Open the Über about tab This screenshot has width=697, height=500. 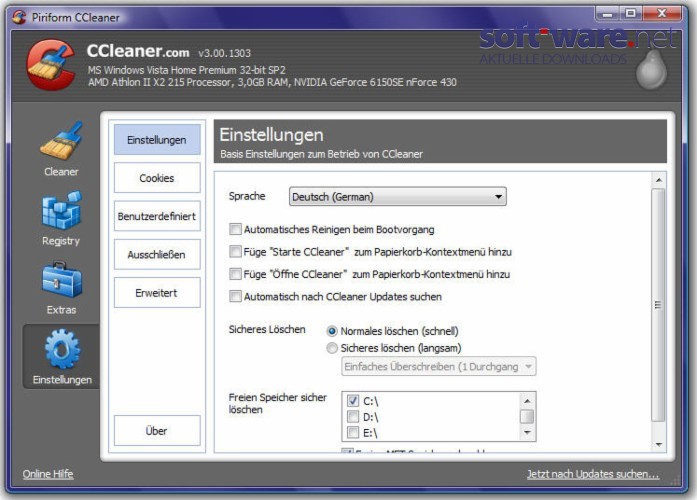coord(157,430)
